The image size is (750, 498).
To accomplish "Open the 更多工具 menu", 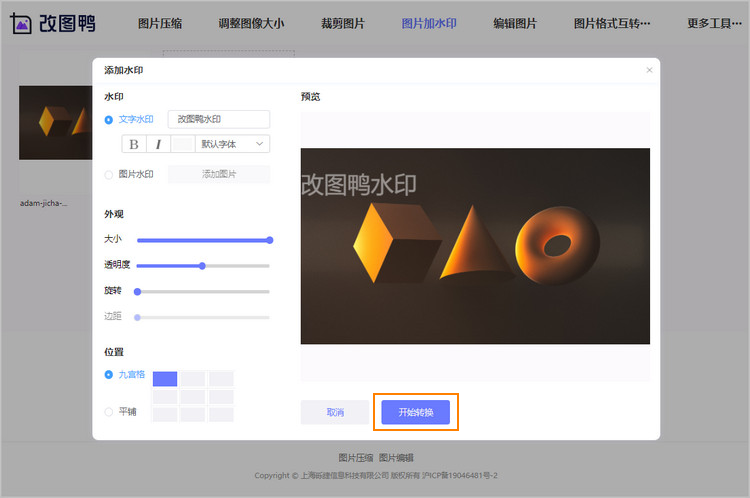I will tap(715, 23).
